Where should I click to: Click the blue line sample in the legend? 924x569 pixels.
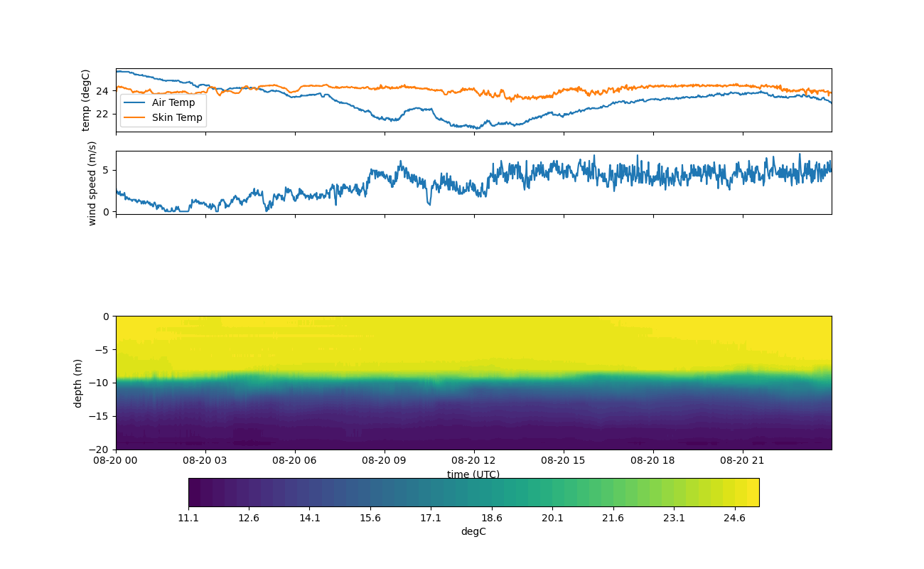pyautogui.click(x=134, y=102)
